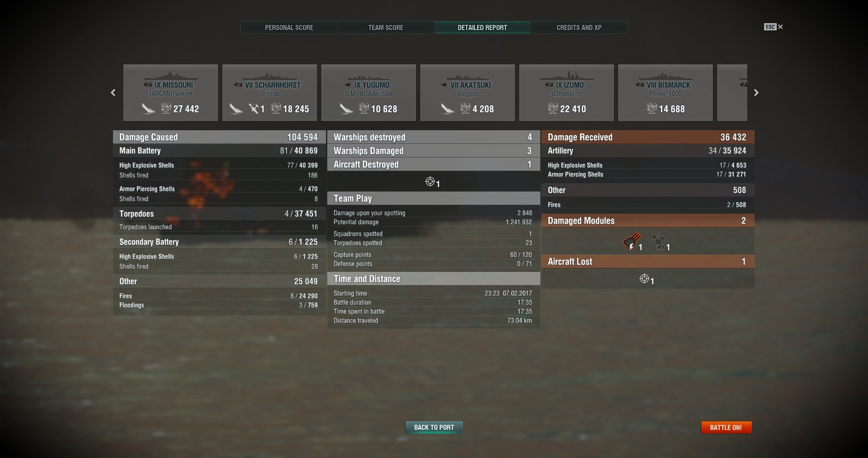Click the Battle On! button

[x=726, y=428]
